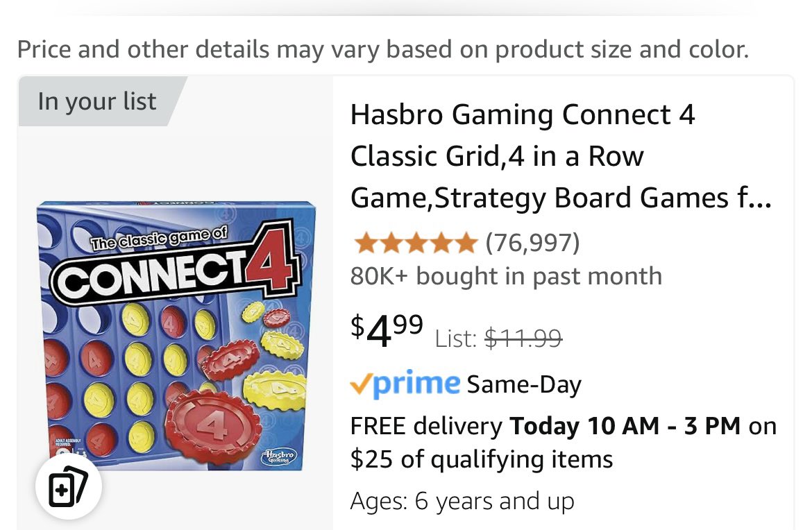Click the five-star rating icons

click(415, 243)
